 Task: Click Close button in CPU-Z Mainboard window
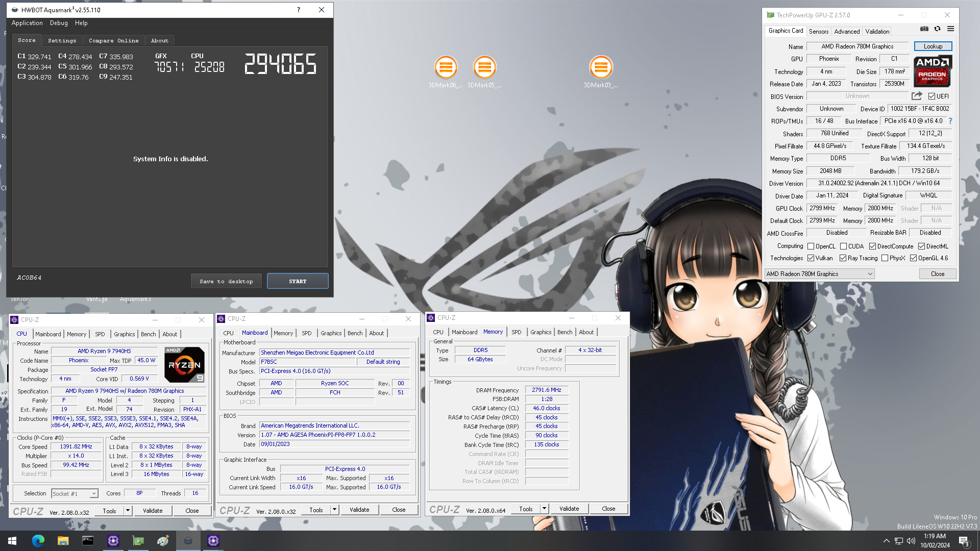click(399, 510)
